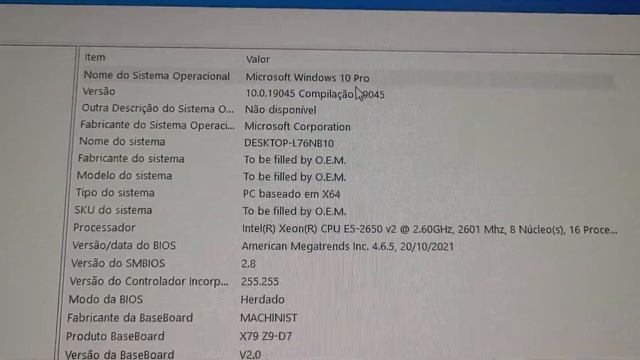This screenshot has height=360, width=640.
Task: Select 'Modo da BIOS' row label
Action: tap(105, 300)
